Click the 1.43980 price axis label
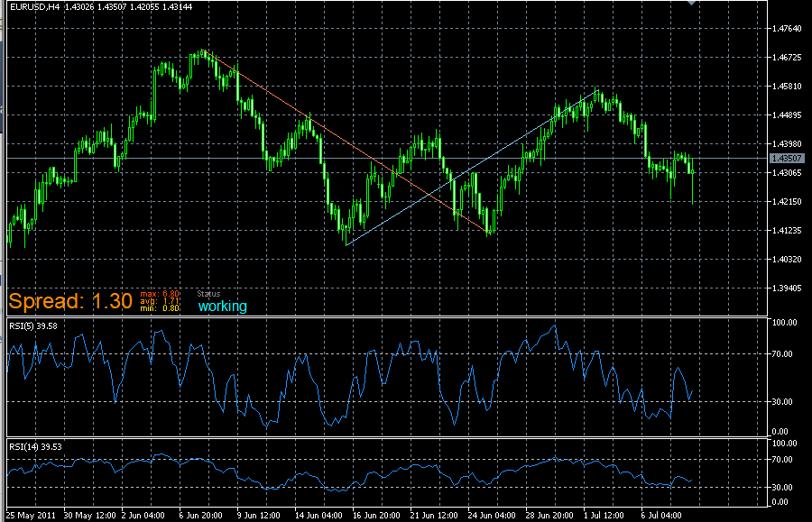The width and height of the screenshot is (812, 522). pos(787,144)
